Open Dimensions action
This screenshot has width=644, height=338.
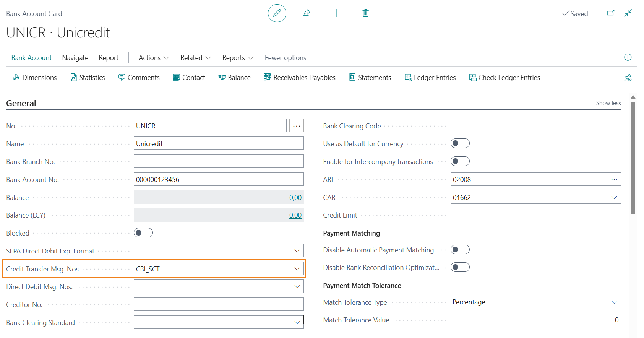35,78
